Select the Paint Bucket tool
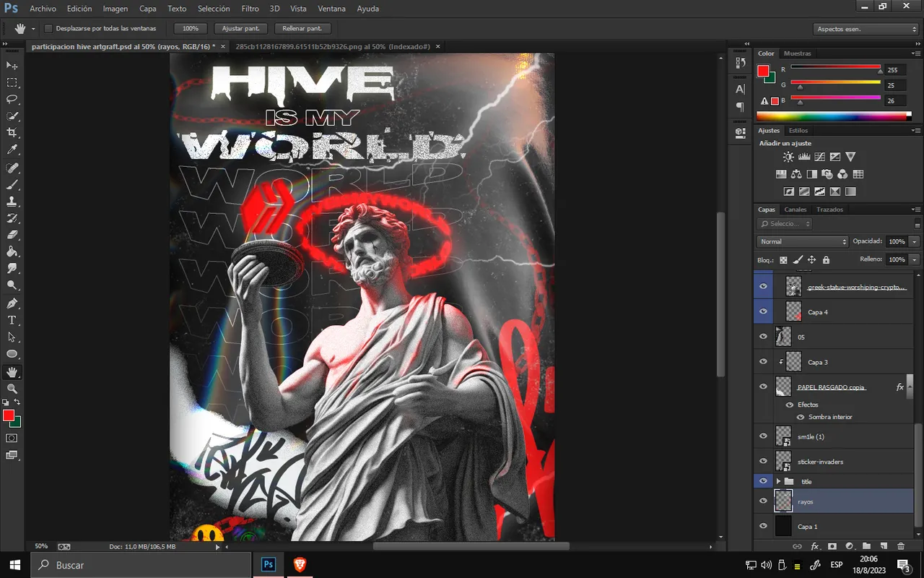Image resolution: width=924 pixels, height=578 pixels. [12, 252]
